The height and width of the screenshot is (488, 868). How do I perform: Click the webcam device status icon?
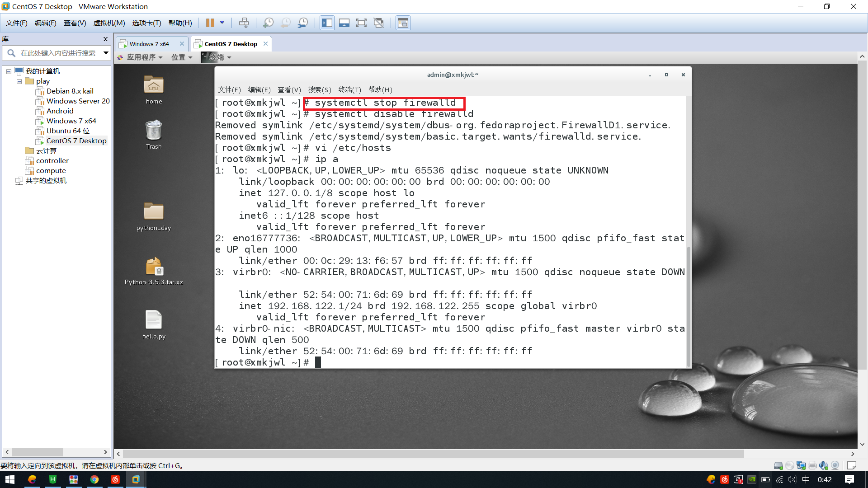tap(835, 465)
